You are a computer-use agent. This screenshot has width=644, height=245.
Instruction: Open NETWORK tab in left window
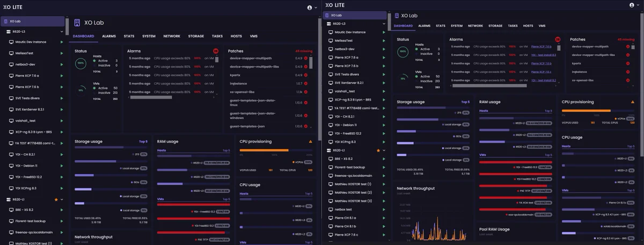(172, 36)
